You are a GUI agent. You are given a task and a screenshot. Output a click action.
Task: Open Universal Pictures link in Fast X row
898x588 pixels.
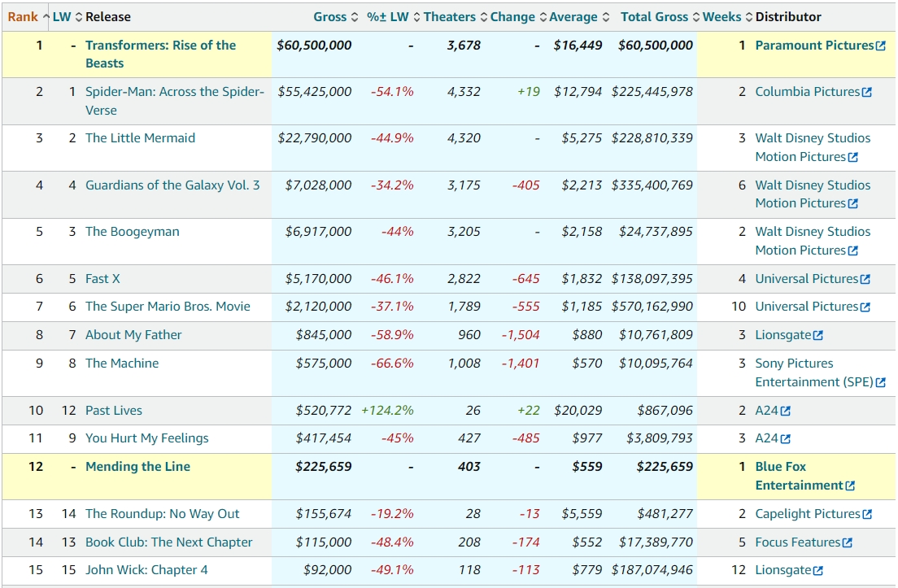(x=807, y=279)
